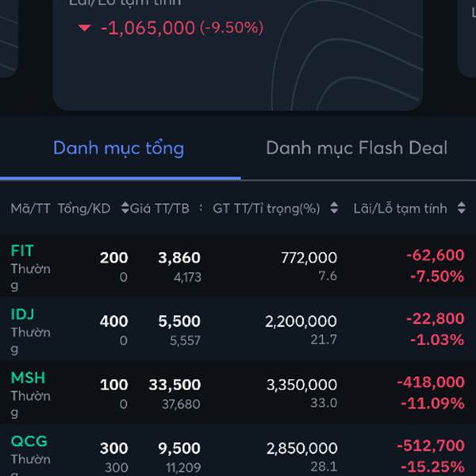Select QCG loss value -512,700
Image resolution: width=476 pixels, height=476 pixels.
[431, 446]
